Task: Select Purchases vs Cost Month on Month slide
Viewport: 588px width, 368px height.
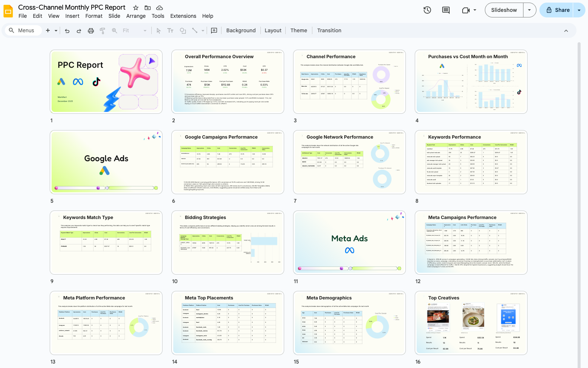Action: (471, 82)
